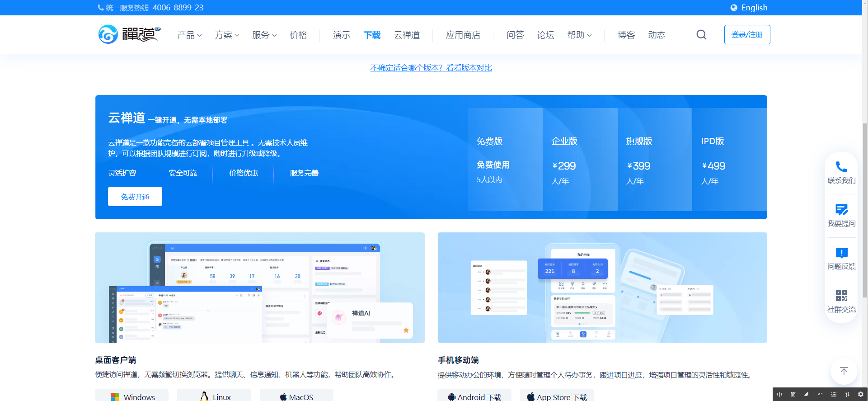Click the IME up-down arrows tool icon
This screenshot has width=868, height=401.
pyautogui.click(x=847, y=395)
